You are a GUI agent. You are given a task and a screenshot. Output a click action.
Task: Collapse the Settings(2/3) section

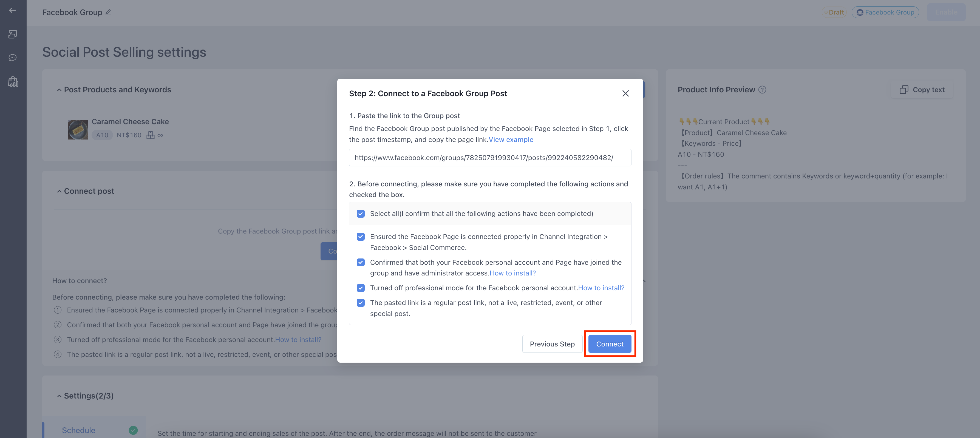[59, 396]
